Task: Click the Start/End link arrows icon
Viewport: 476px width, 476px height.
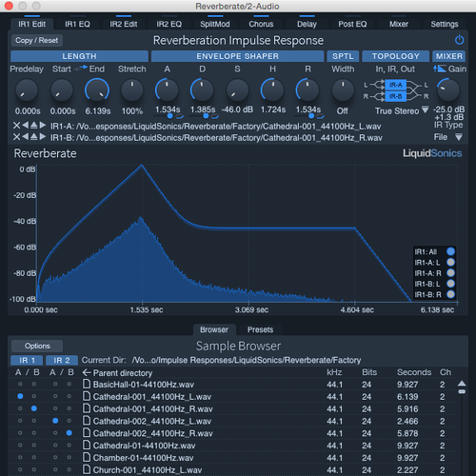Action: (x=81, y=68)
